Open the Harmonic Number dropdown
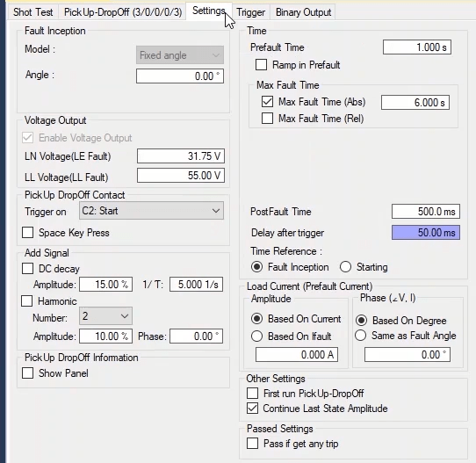This screenshot has width=476, height=463. tap(105, 316)
